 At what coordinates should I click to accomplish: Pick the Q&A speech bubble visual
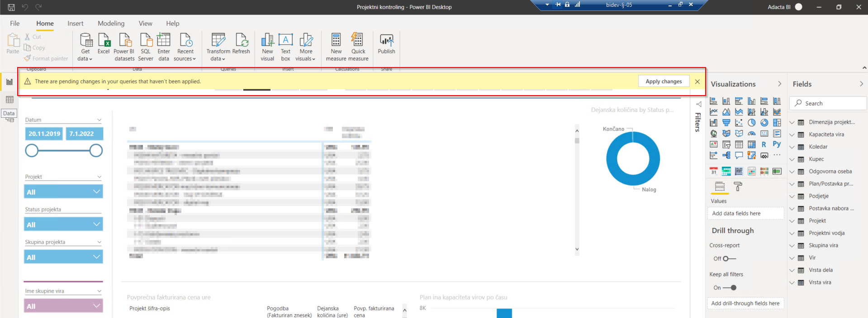(739, 155)
